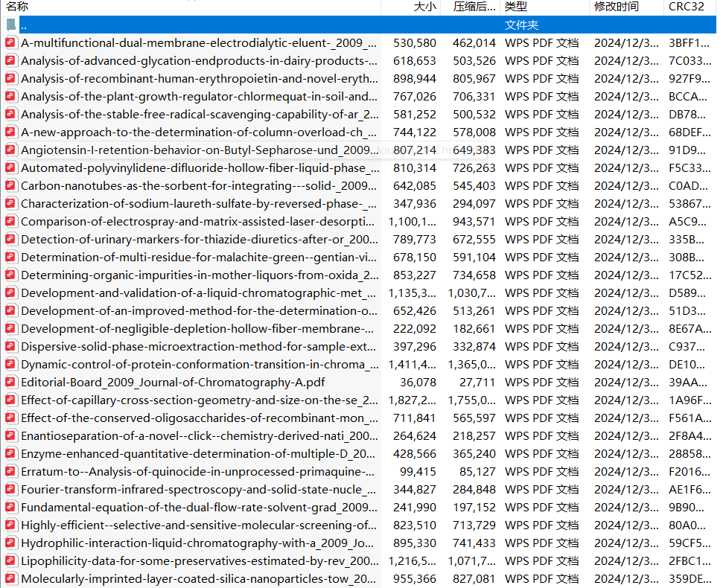Click the parent folder '..' icon
This screenshot has height=588, width=726.
coord(10,25)
